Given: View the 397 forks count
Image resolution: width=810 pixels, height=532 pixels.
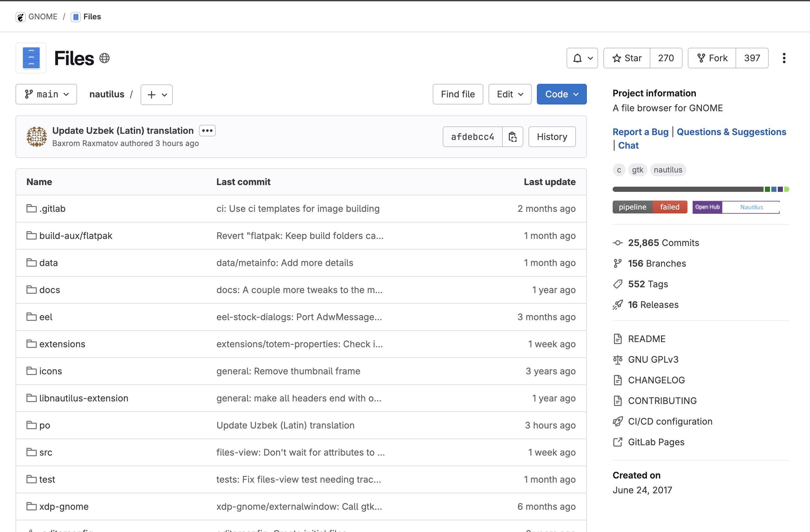Looking at the screenshot, I should [752, 58].
